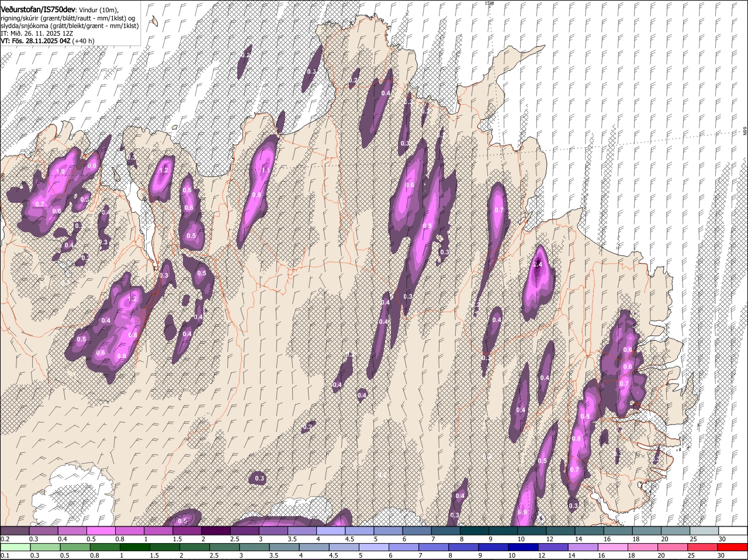The image size is (748, 560).
Task: Select the rain legend swatch between 8 and 9
Action: tap(462, 547)
